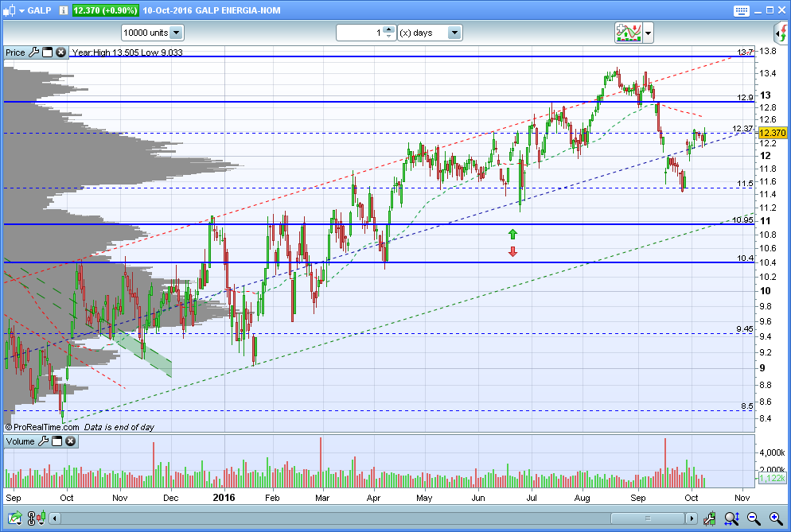791x532 pixels.
Task: Click the 8.5 dashed line label
Action: coord(747,406)
